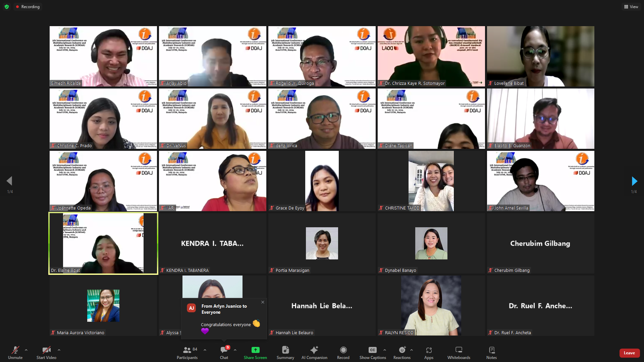This screenshot has height=362, width=644.
Task: Leave the meeting
Action: click(629, 353)
